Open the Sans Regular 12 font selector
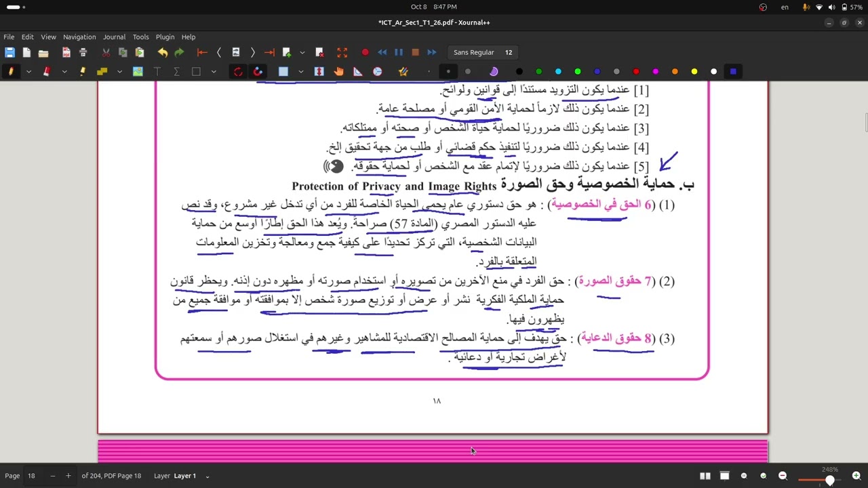The image size is (868, 488). [484, 52]
